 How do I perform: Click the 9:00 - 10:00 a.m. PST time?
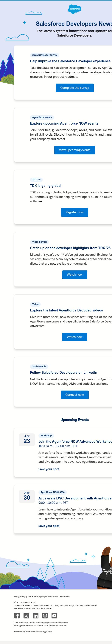point(53,502)
